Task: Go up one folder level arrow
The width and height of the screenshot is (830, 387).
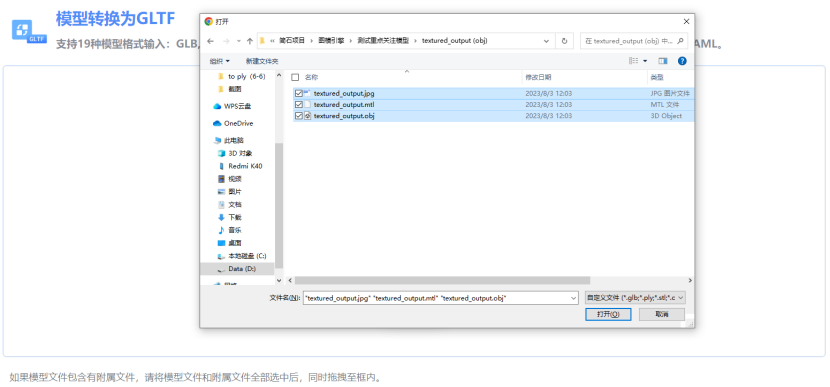Action: click(249, 41)
